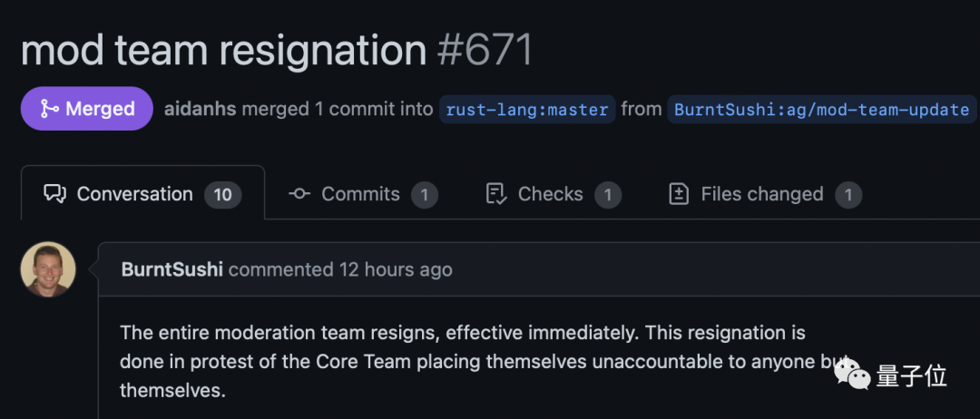
Task: Click the pull request title text
Action: 222,49
